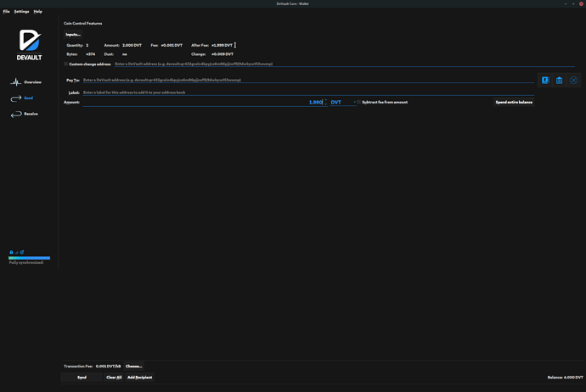
Task: Enable Custom change address checkbox
Action: [65, 64]
